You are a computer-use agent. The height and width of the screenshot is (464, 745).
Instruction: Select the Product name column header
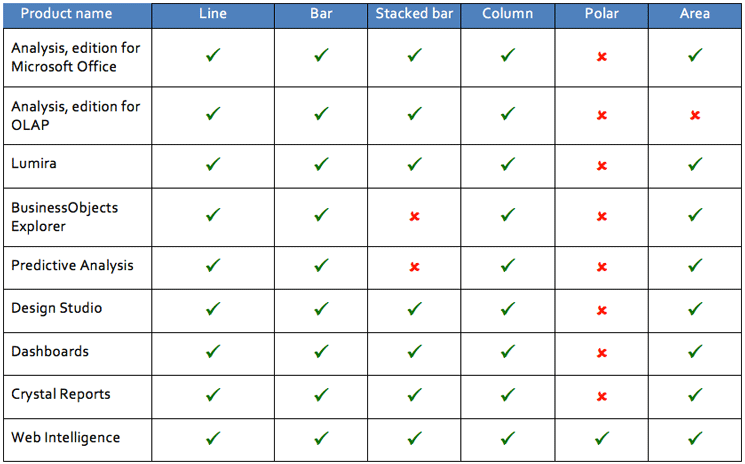tap(66, 15)
